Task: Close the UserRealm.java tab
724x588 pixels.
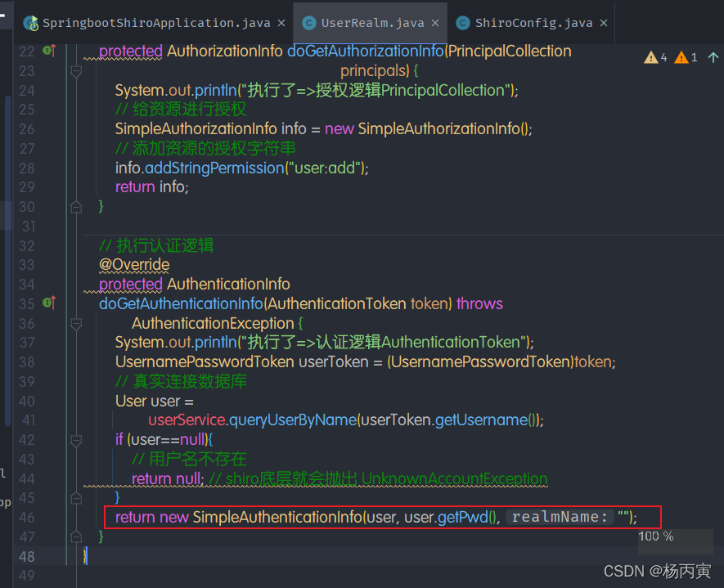Action: pos(435,23)
